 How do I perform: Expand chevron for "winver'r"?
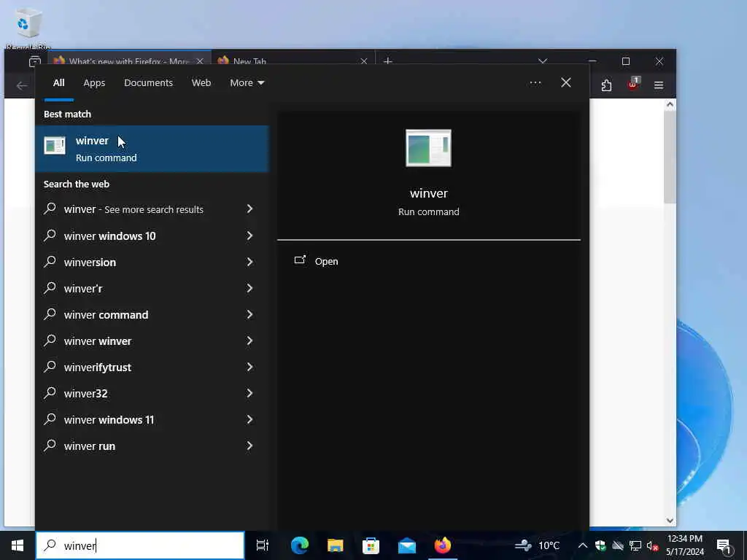[x=249, y=287]
